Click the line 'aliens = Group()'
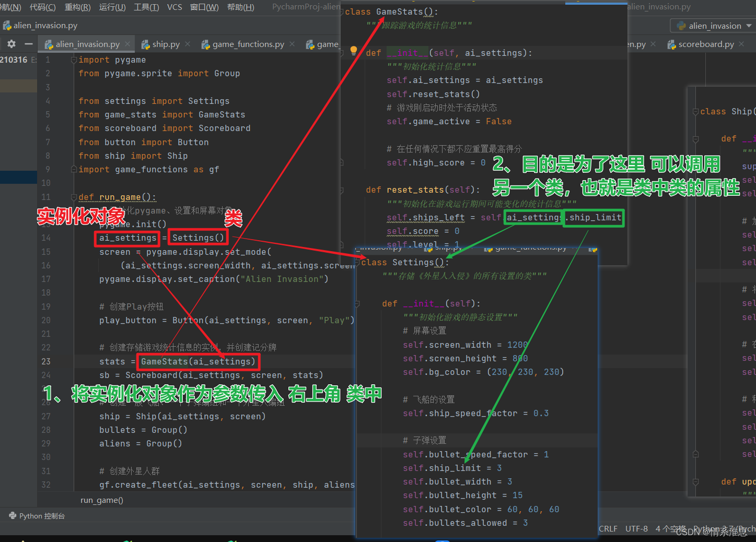The image size is (756, 542). [141, 443]
